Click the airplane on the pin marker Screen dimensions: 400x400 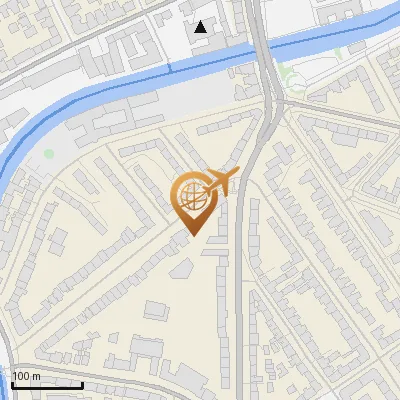224,180
